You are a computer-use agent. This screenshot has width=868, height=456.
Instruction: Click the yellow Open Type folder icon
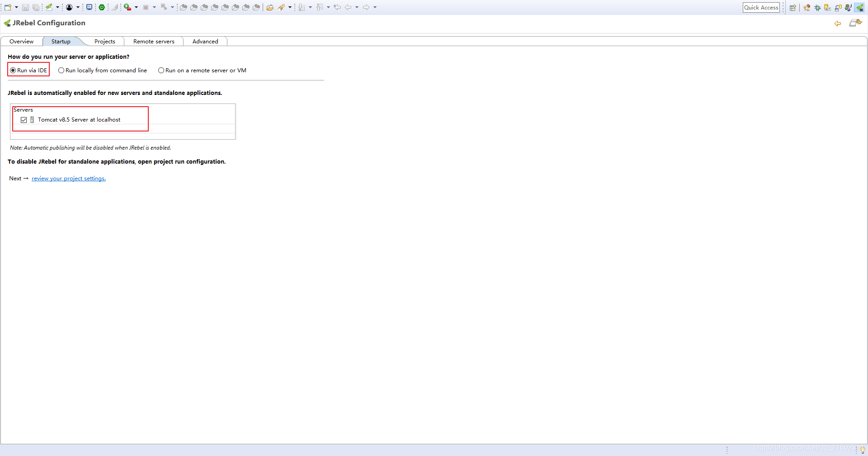click(270, 7)
